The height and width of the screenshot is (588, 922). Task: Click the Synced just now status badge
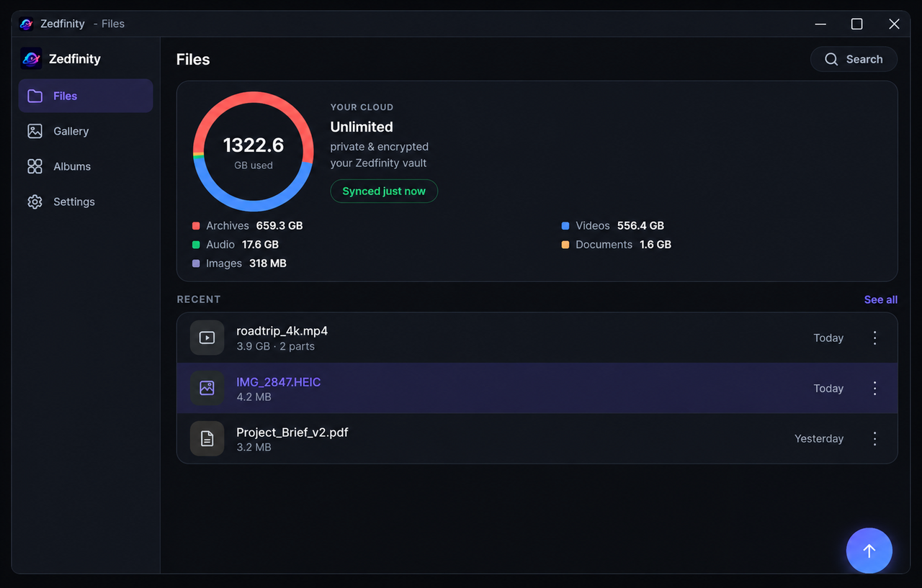[x=384, y=191]
